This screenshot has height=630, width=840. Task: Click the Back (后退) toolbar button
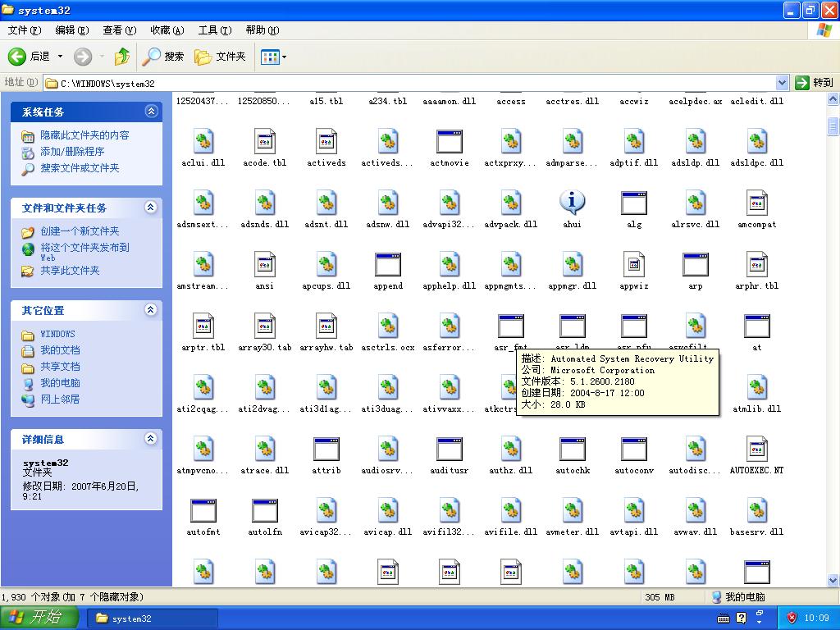click(x=30, y=57)
